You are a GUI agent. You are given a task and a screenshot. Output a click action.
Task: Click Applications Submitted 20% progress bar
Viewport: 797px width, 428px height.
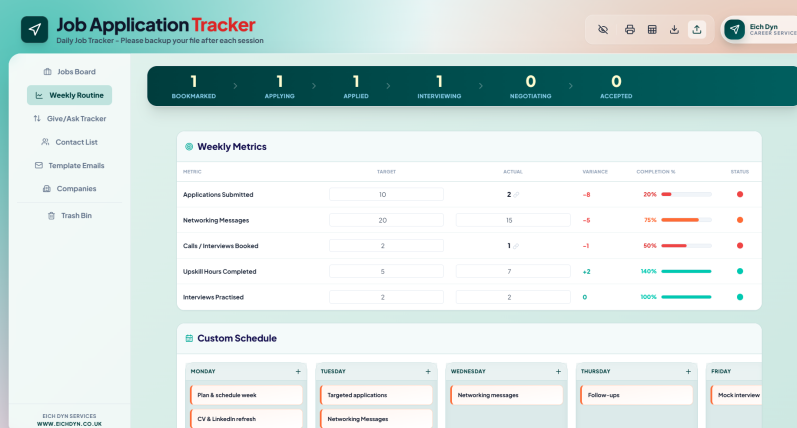[686, 194]
